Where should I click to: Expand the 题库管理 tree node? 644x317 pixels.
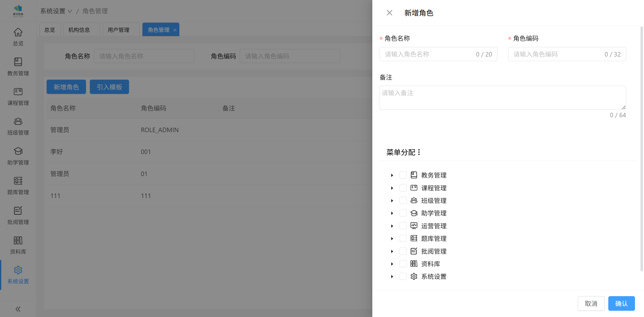[392, 238]
